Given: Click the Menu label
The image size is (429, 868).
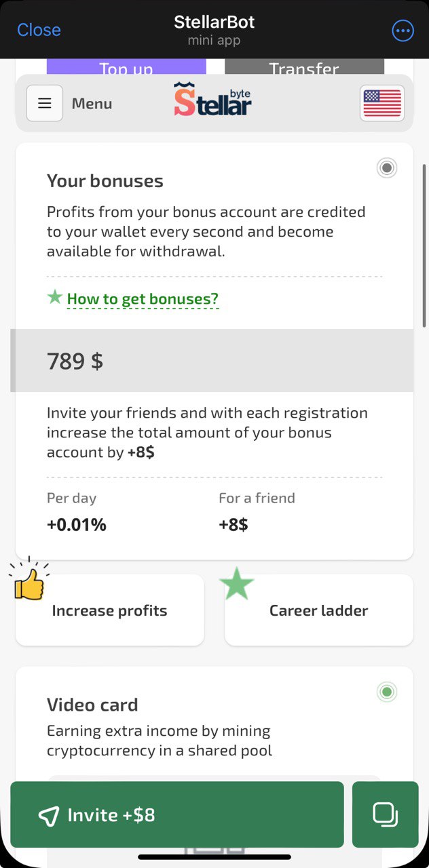Looking at the screenshot, I should (92, 104).
